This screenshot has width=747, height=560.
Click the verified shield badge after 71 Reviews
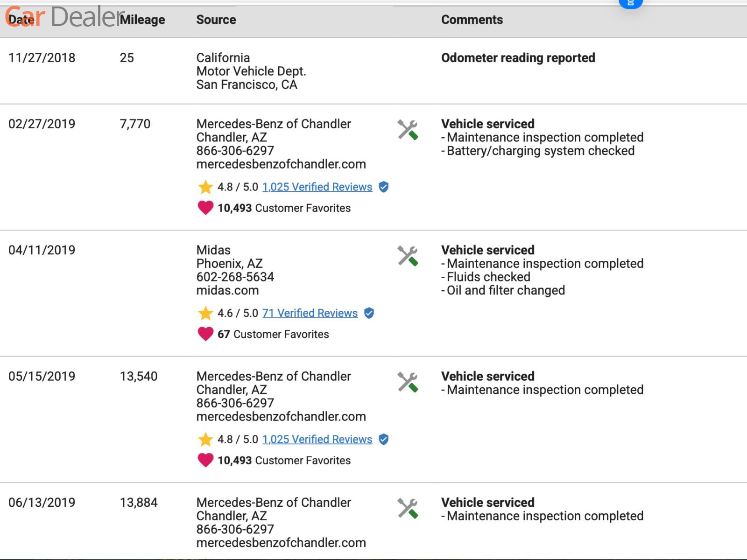pyautogui.click(x=369, y=313)
